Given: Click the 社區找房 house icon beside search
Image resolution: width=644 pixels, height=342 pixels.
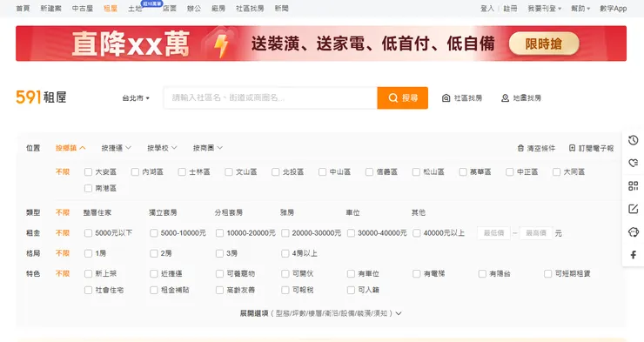Looking at the screenshot, I should click(x=446, y=98).
